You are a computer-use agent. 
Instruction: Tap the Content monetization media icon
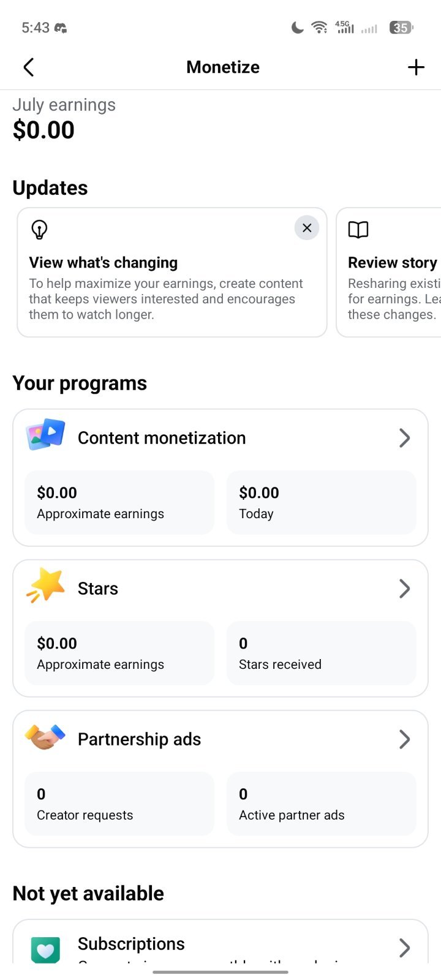[x=45, y=434]
